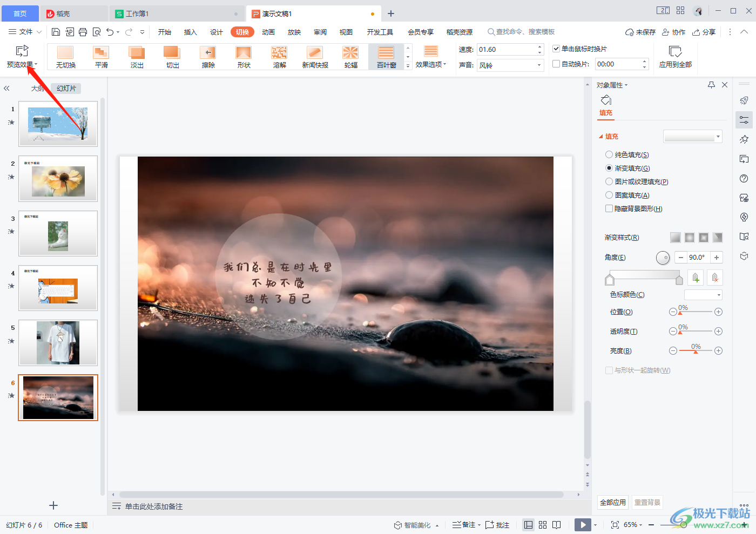Open the 插入 ribbon tab
756x534 pixels.
(191, 32)
